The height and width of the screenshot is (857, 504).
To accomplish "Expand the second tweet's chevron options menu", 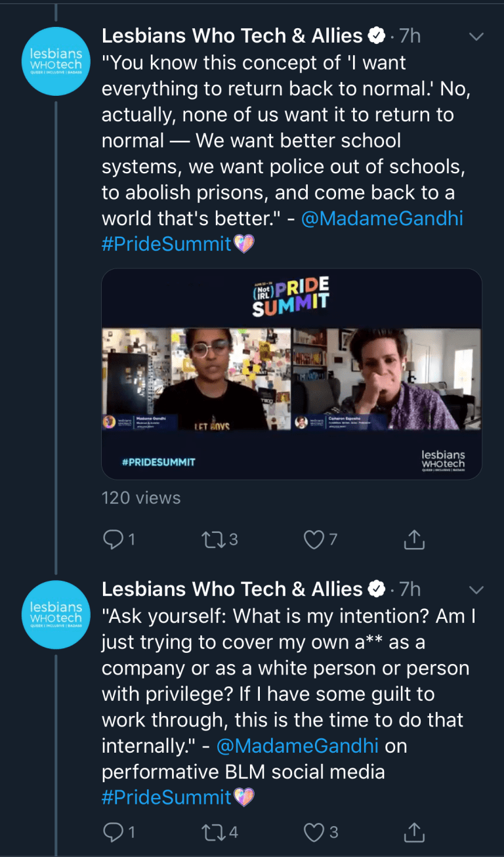I will tap(477, 590).
